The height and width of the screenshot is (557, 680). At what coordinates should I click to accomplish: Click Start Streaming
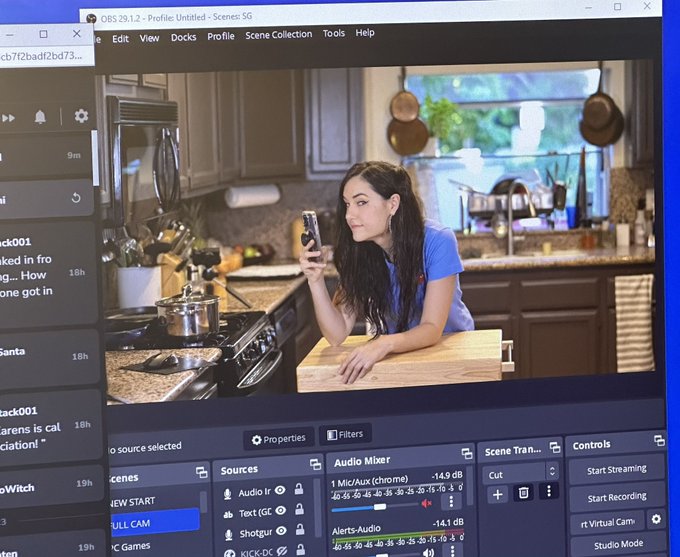616,470
